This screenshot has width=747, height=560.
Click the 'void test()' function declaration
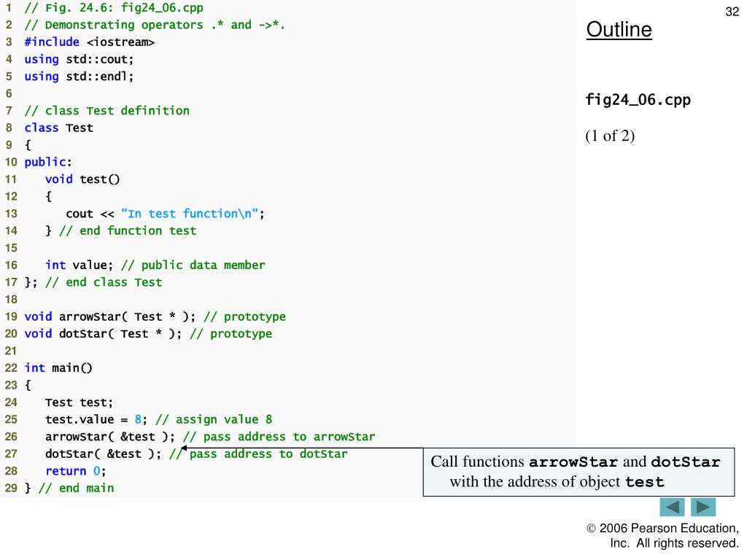(x=82, y=179)
